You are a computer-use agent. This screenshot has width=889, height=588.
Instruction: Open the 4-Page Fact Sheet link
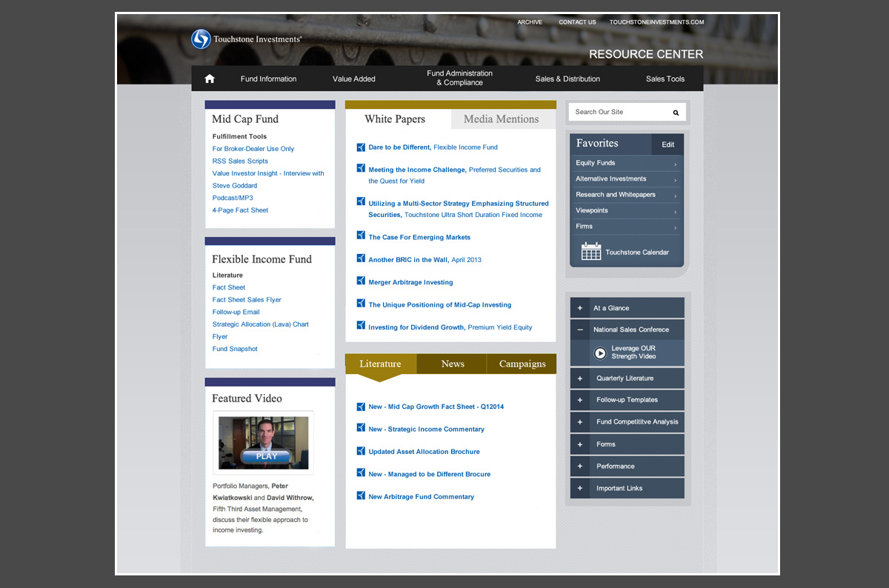[240, 210]
